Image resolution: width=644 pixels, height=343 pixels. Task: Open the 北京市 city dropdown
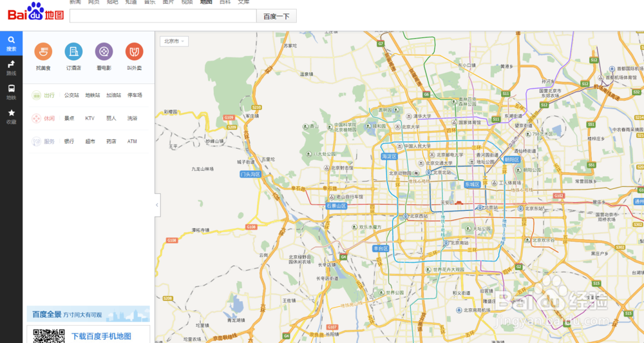pos(174,41)
